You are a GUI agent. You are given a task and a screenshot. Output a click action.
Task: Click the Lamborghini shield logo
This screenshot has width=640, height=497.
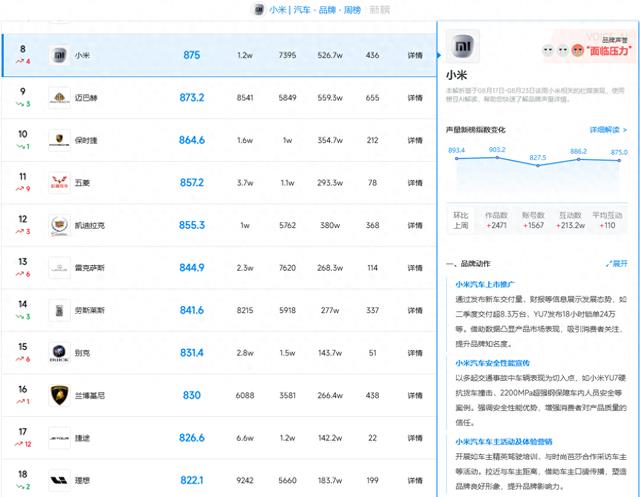pyautogui.click(x=59, y=396)
